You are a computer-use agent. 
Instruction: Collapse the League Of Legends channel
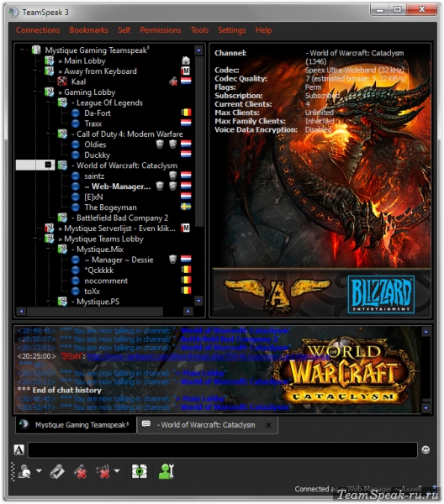(x=49, y=102)
